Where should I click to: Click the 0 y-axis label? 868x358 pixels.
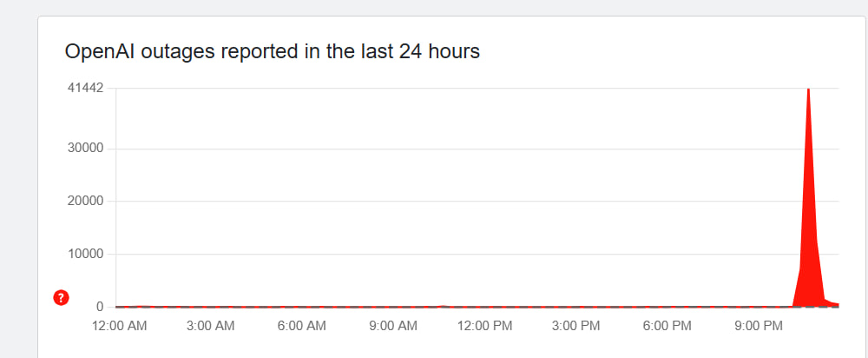tap(100, 307)
